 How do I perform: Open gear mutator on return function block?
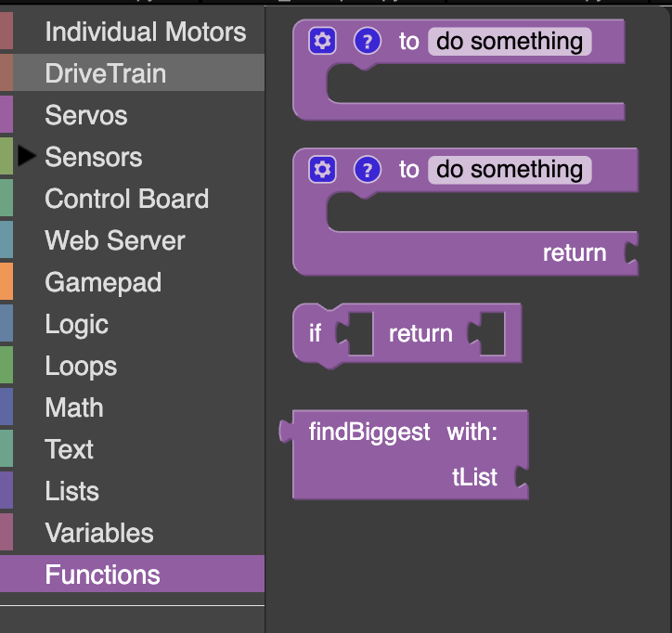point(322,169)
